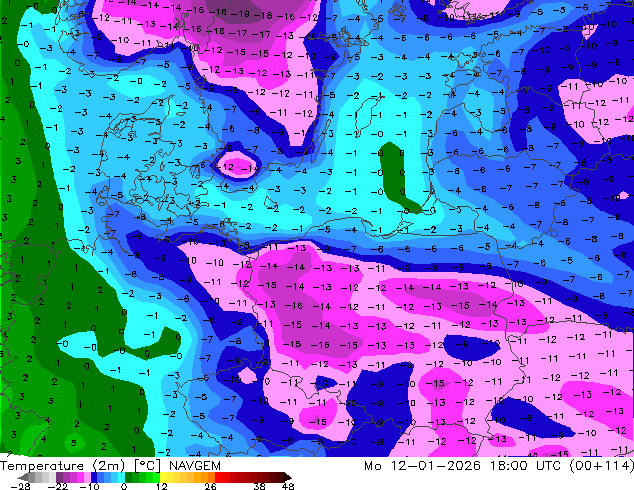
Task: Click the gray swatch in the colorbar
Action: (x=32, y=477)
